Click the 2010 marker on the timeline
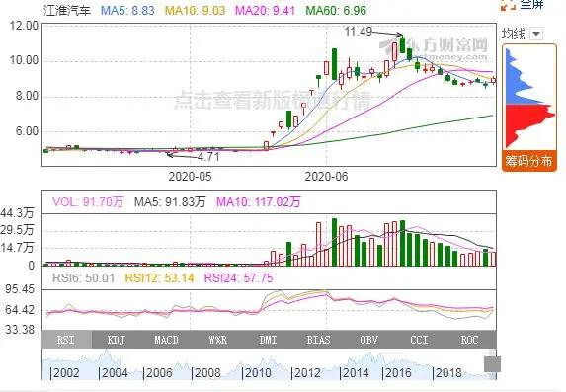This screenshot has height=392, width=566. click(x=256, y=373)
